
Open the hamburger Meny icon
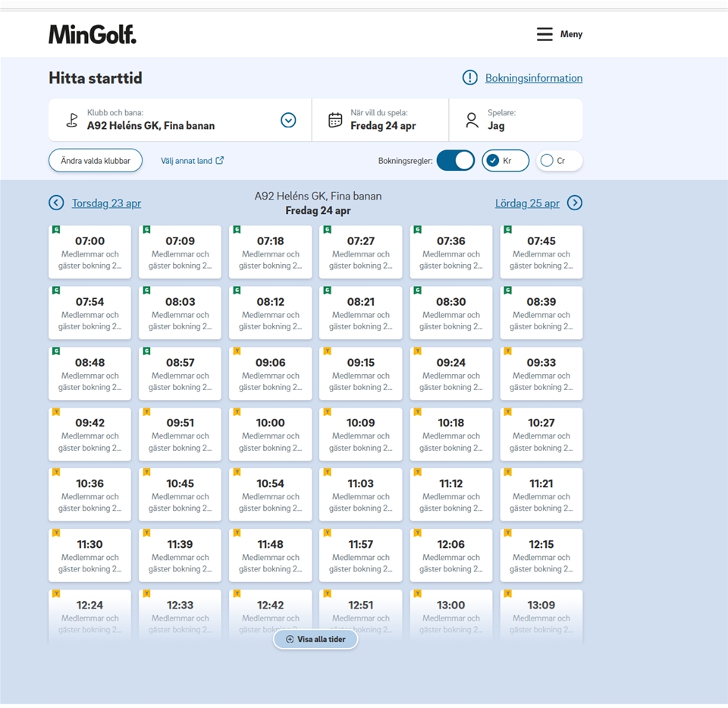pos(544,34)
